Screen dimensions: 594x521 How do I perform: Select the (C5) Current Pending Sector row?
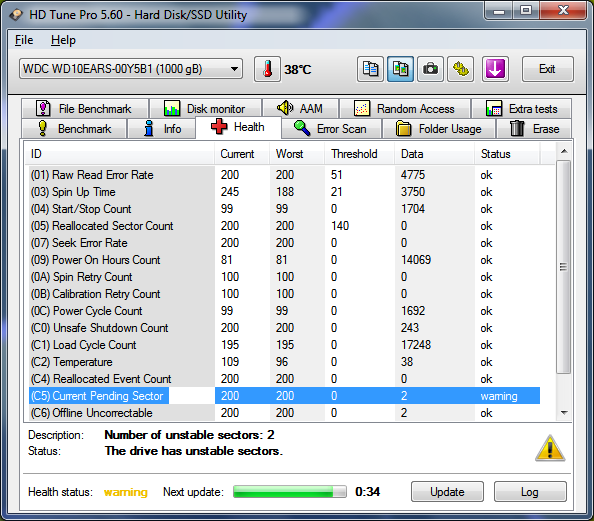(x=284, y=396)
